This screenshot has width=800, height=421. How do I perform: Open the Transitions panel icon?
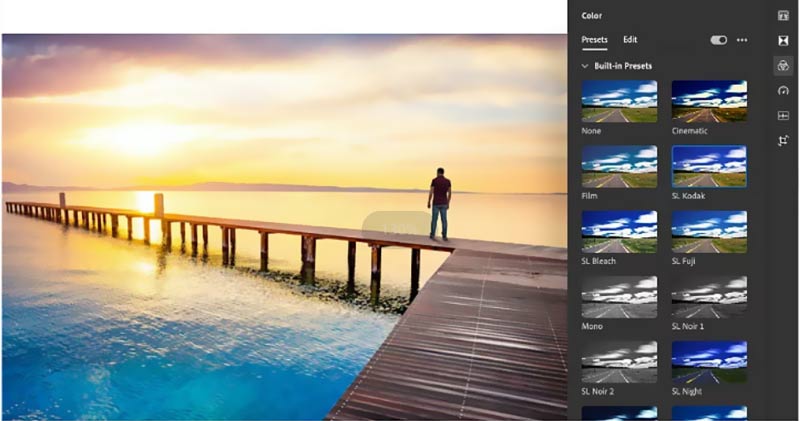[x=783, y=40]
